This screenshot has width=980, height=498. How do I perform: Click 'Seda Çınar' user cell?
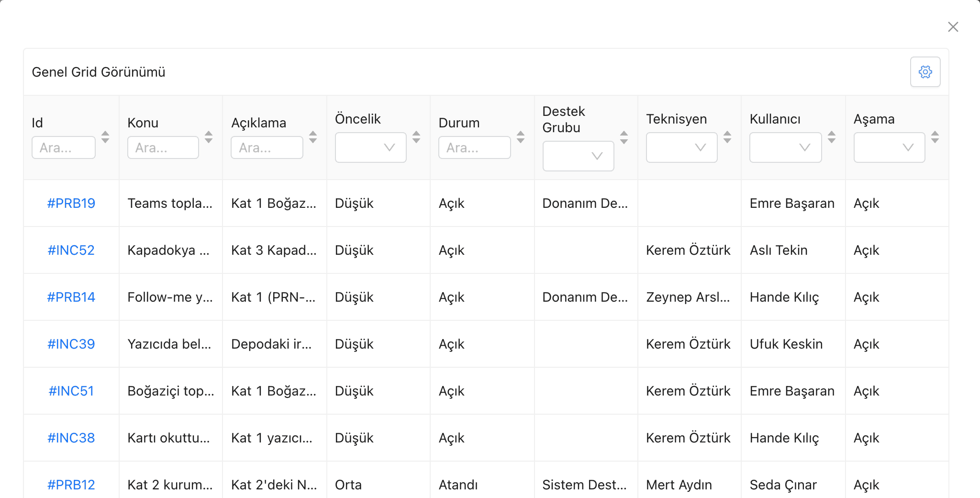coord(793,480)
